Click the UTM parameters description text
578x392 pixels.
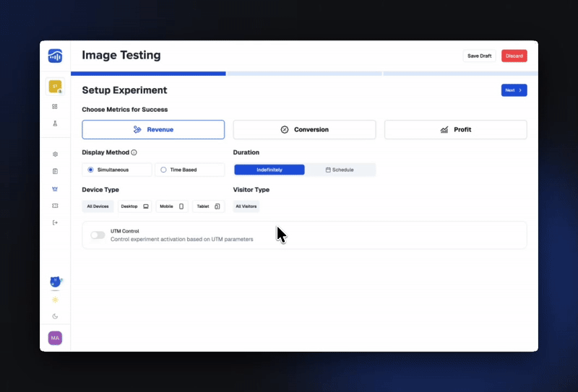tap(182, 239)
